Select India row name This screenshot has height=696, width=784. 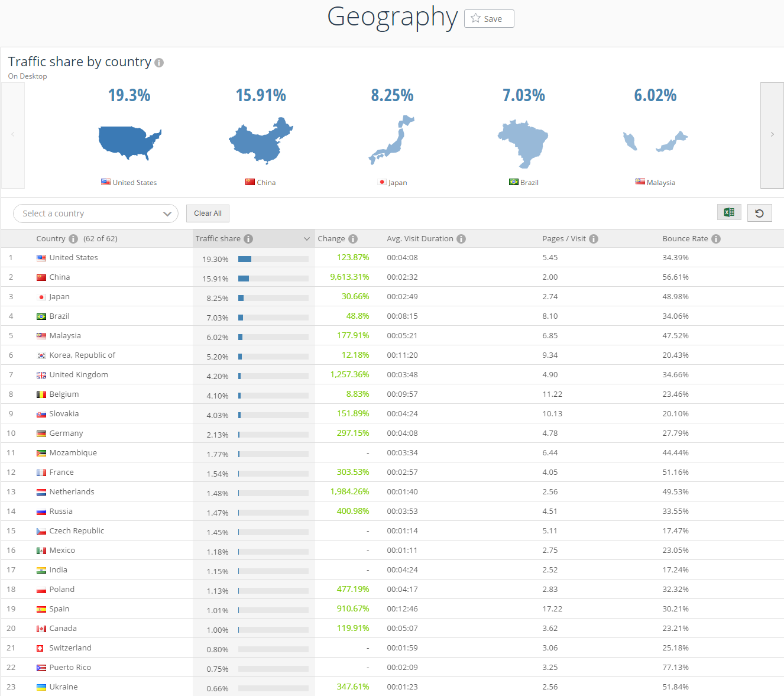click(x=59, y=569)
